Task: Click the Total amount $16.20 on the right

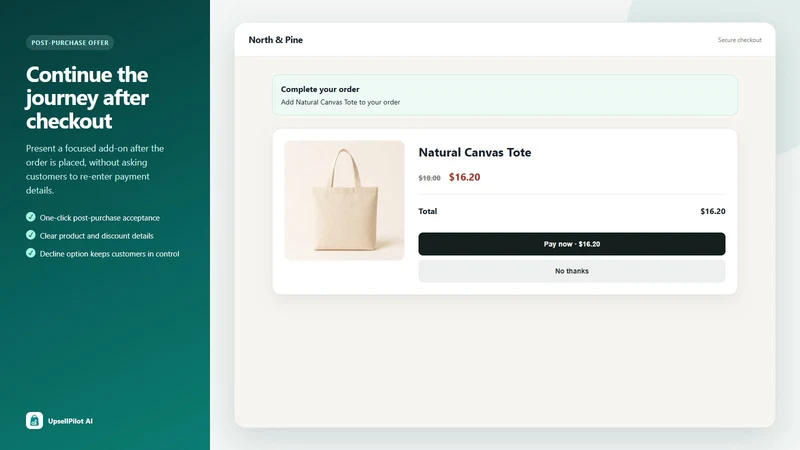Action: (x=713, y=211)
